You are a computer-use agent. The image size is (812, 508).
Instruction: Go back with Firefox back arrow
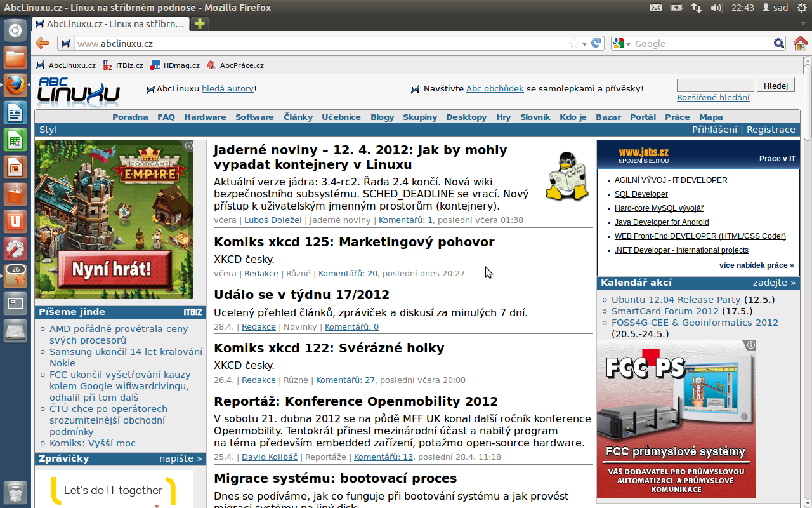[43, 43]
